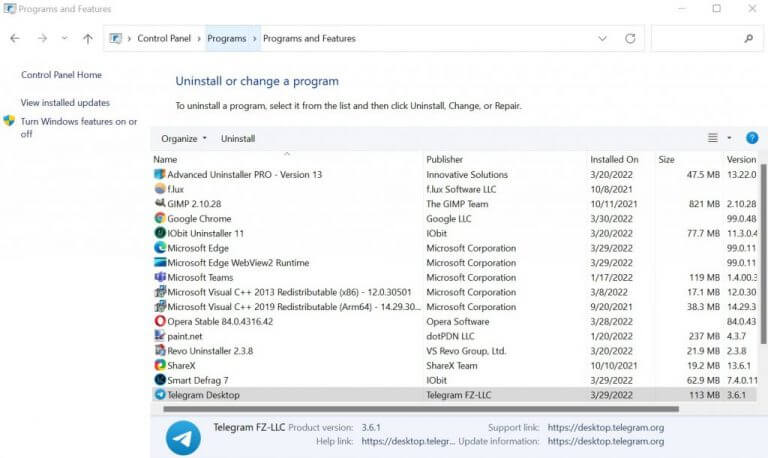Click the Microsoft Edge icon

[x=160, y=247]
